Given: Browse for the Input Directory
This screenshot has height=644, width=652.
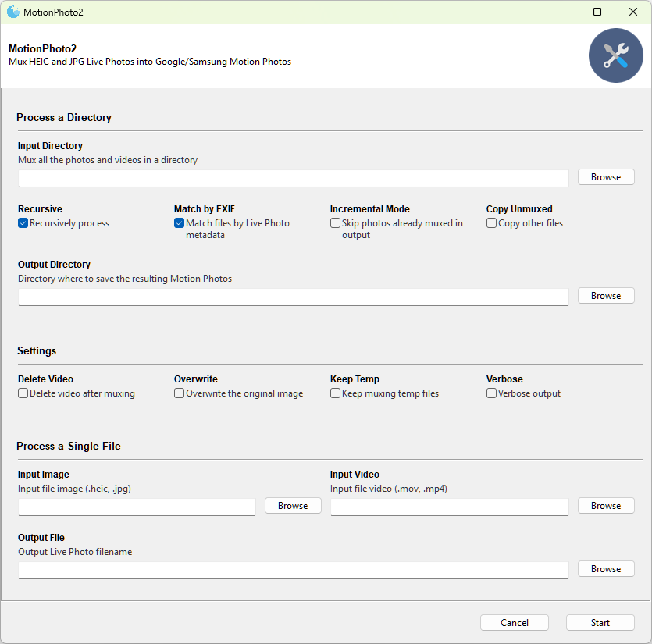Looking at the screenshot, I should point(606,177).
